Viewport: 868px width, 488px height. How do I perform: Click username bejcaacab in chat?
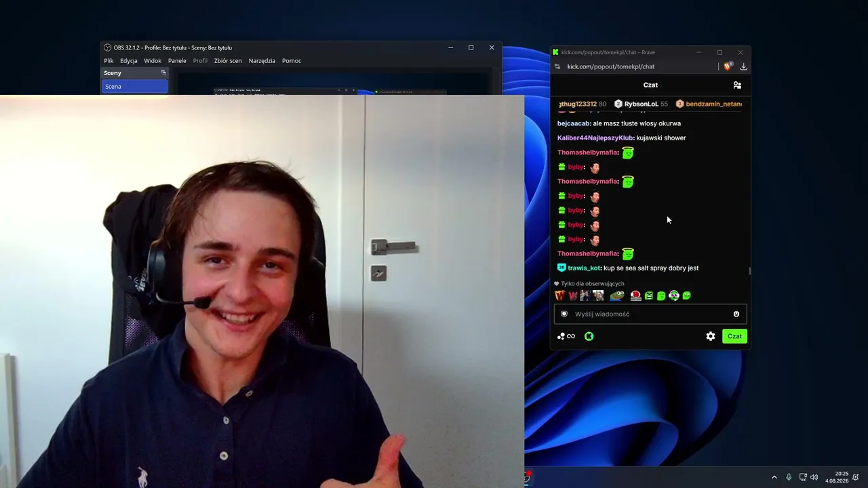coord(574,123)
